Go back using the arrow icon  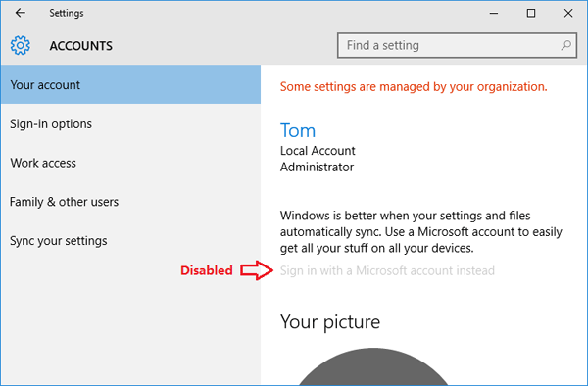21,13
